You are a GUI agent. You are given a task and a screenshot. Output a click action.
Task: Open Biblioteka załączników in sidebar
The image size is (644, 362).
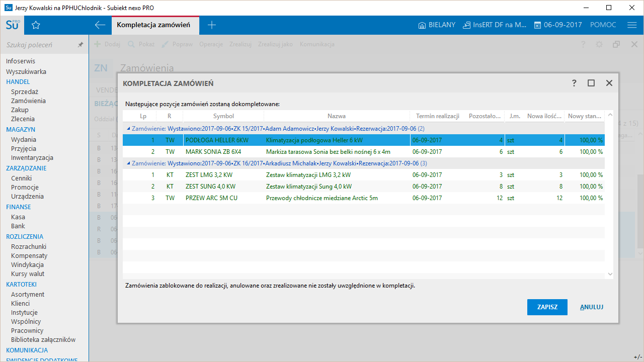(x=43, y=339)
